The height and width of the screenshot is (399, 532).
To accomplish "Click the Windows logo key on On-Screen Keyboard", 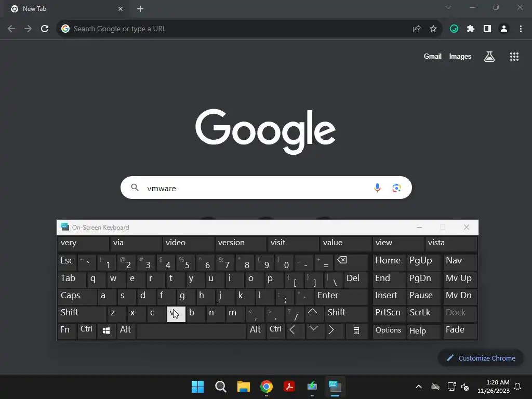I will (x=106, y=330).
